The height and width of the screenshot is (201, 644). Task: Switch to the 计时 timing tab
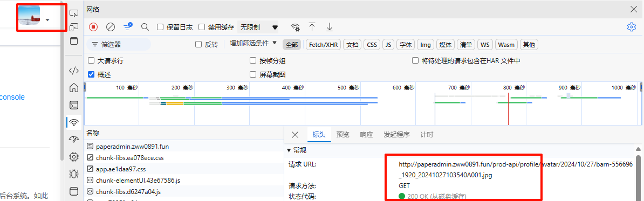(x=427, y=135)
